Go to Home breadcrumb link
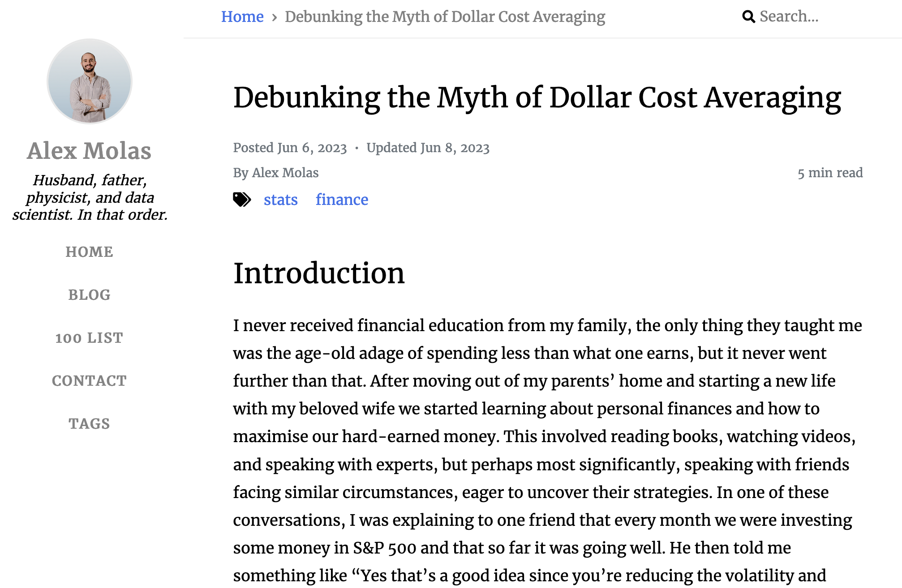 click(242, 17)
